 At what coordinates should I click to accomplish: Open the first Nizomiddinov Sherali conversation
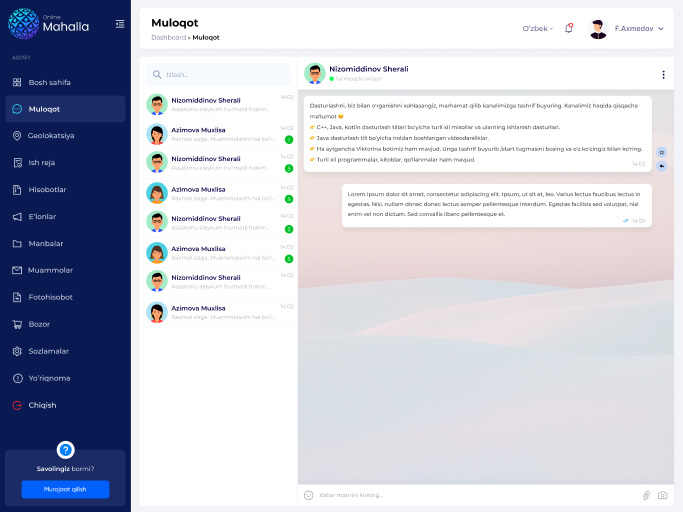pos(219,105)
